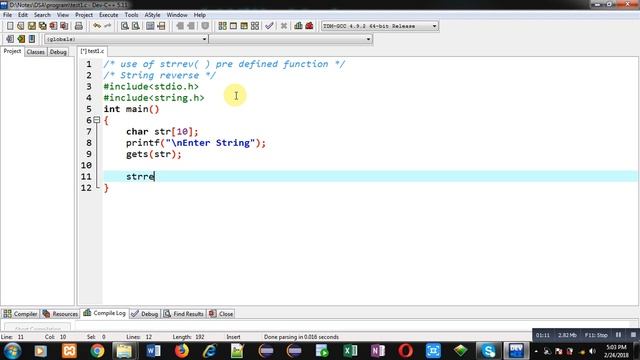The width and height of the screenshot is (640, 360).
Task: Open Skype from the taskbar
Action: click(488, 351)
